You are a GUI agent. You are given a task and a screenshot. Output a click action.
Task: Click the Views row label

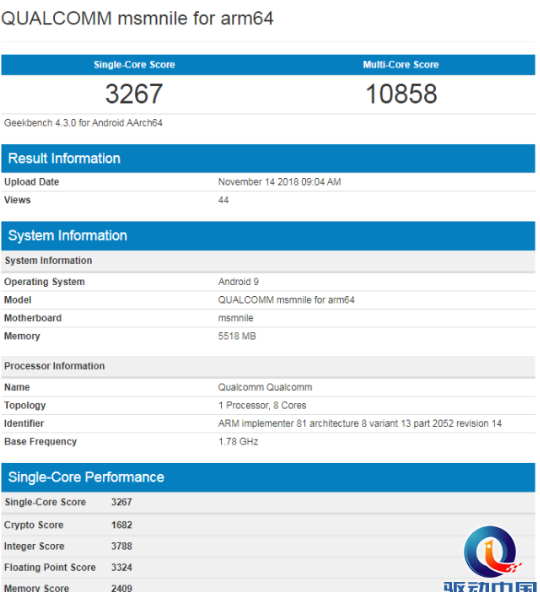tap(17, 200)
